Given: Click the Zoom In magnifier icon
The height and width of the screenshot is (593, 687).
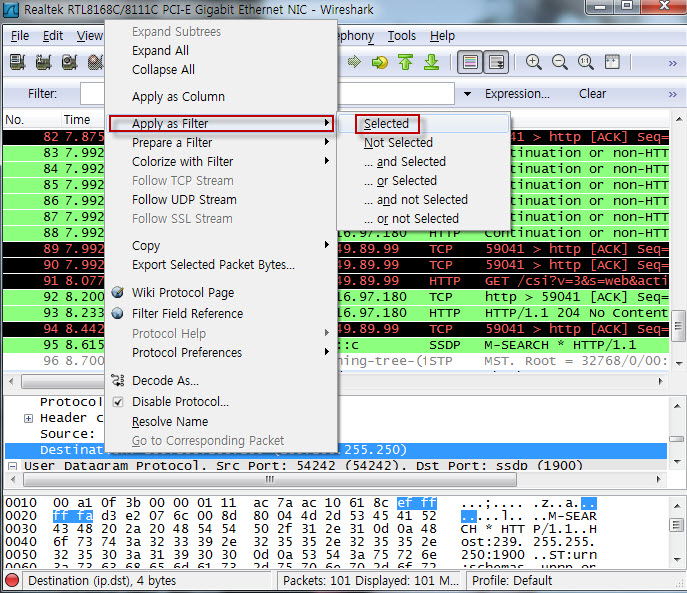Looking at the screenshot, I should [533, 62].
